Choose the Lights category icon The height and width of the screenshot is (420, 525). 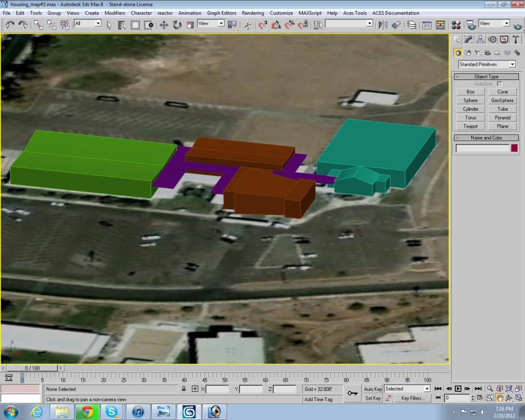click(478, 52)
